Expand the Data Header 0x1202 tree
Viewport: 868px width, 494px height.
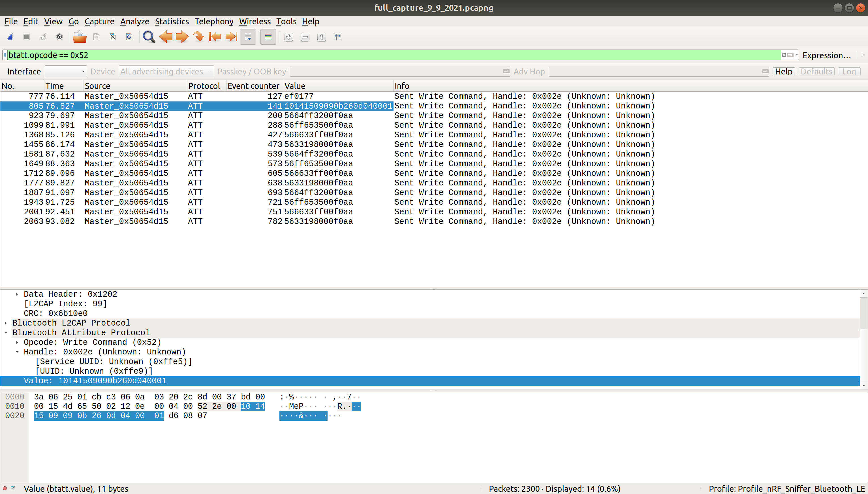(x=16, y=294)
